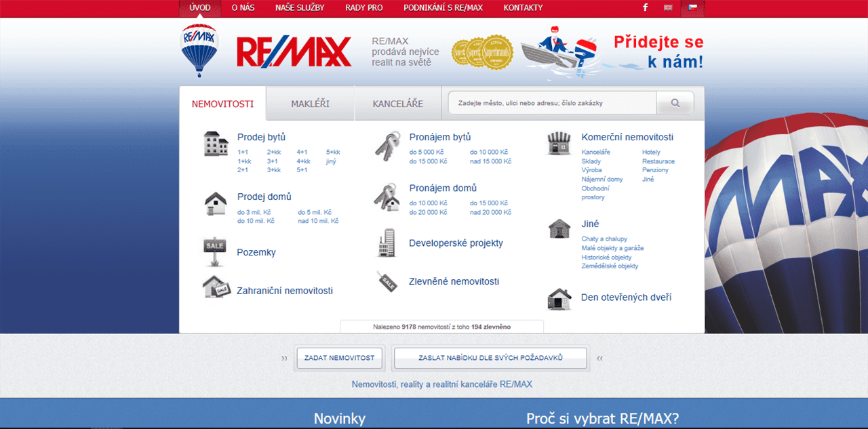Image resolution: width=868 pixels, height=429 pixels.
Task: Open the Nájemní domy category link
Action: click(x=602, y=180)
